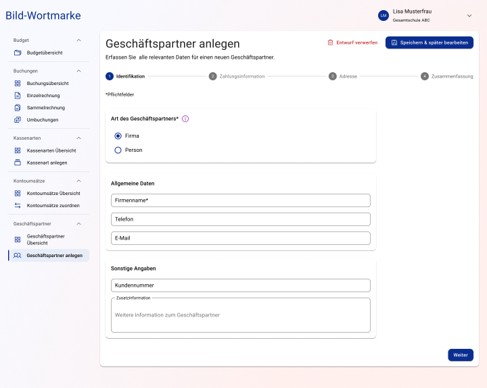Focus the Telefon input field

(x=241, y=219)
